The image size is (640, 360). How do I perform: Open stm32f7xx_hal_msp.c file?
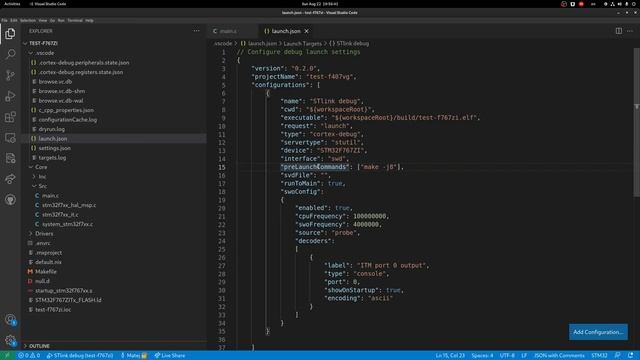click(69, 205)
